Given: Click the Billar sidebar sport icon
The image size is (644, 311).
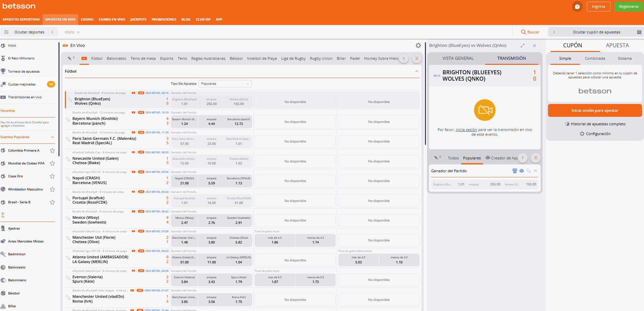Looking at the screenshot, I should pos(3,306).
